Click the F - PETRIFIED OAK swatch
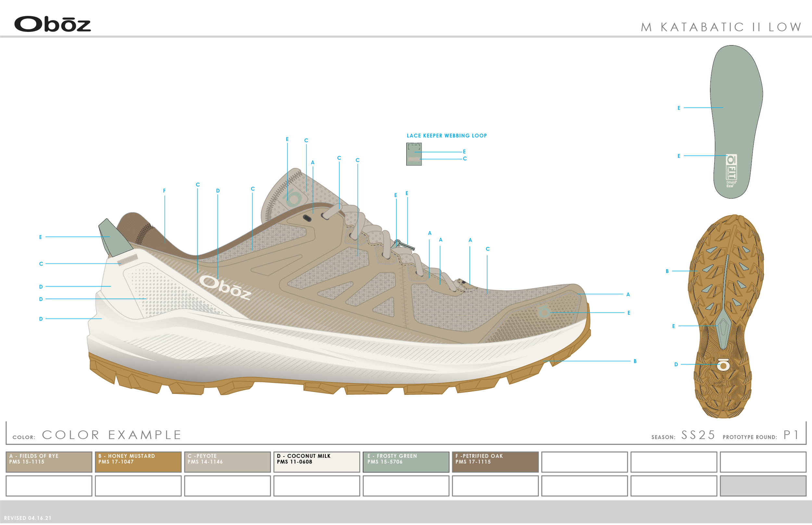Image resolution: width=812 pixels, height=525 pixels. click(x=495, y=462)
